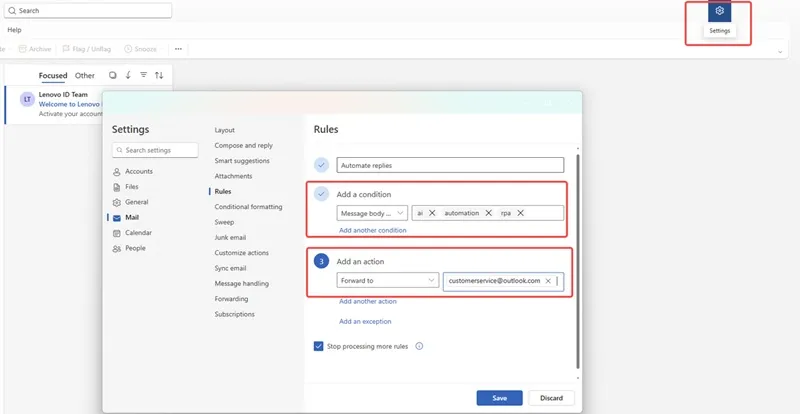
Task: Click the search magnifier icon in the top bar
Action: pos(12,11)
